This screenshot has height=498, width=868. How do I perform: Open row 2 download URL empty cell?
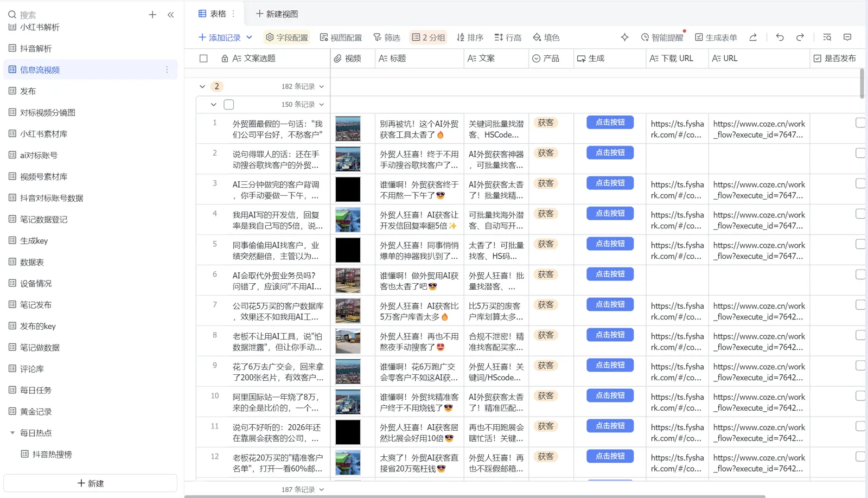coord(677,159)
